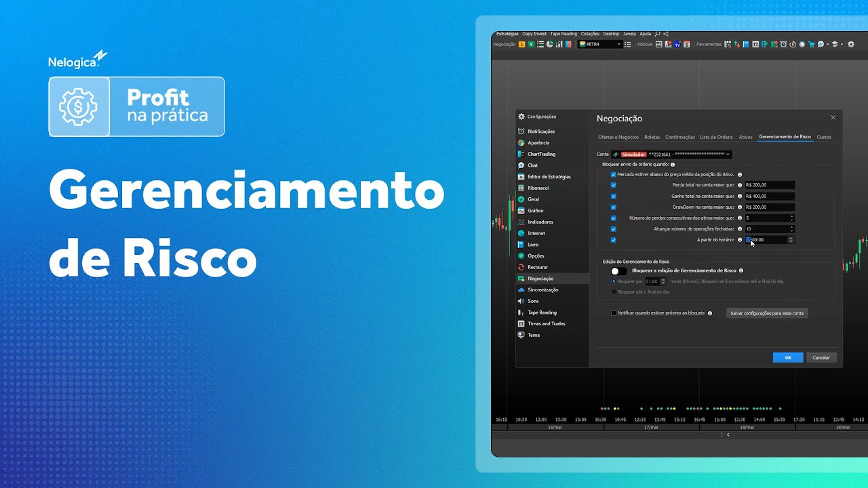The width and height of the screenshot is (868, 488).
Task: Open the Conta Simulador account dropdown
Action: coord(671,155)
